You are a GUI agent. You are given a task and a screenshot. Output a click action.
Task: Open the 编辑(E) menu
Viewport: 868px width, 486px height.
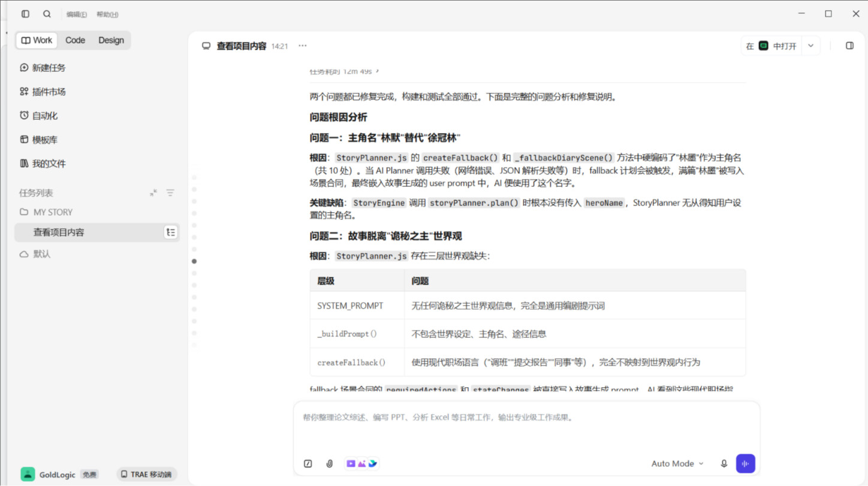point(76,14)
